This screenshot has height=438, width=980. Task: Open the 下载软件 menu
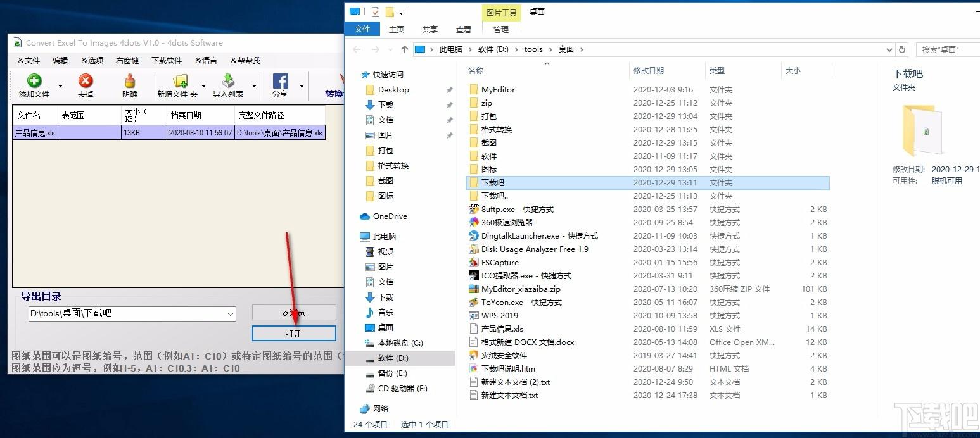pos(167,61)
